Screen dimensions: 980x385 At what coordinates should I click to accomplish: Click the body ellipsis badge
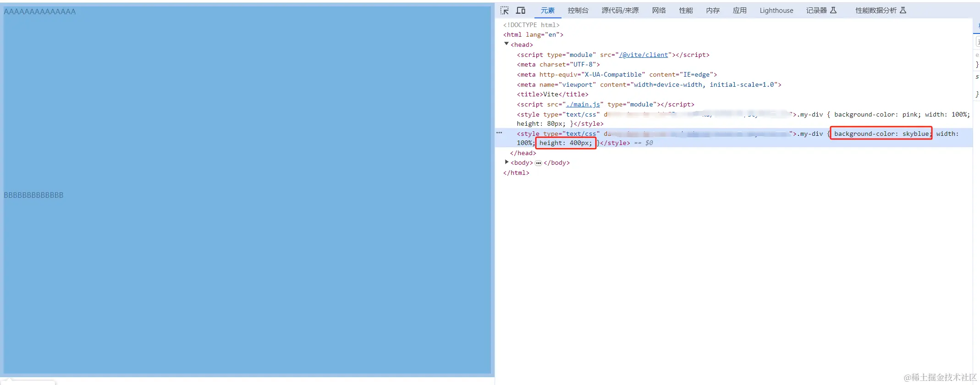click(x=538, y=163)
